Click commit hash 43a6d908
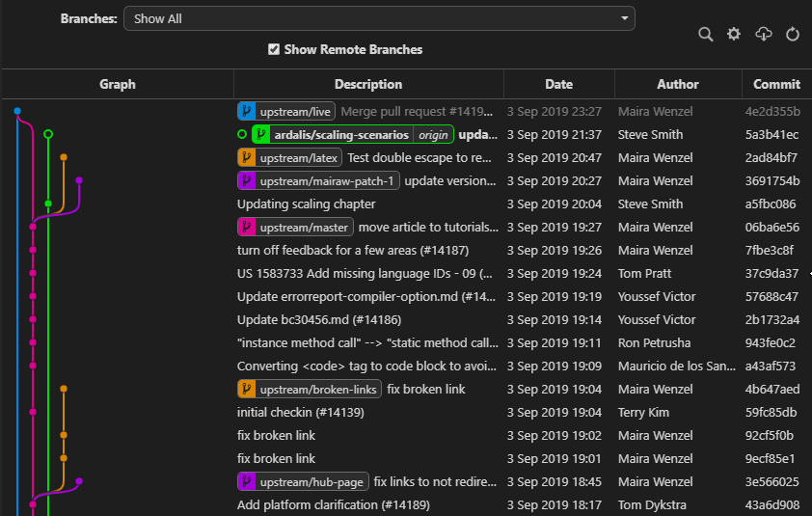The image size is (812, 516). tap(771, 504)
